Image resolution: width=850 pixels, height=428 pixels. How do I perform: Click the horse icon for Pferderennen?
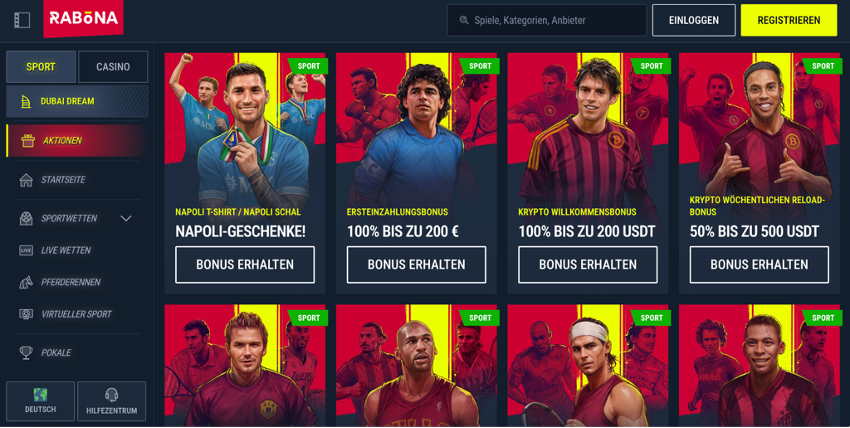point(26,282)
